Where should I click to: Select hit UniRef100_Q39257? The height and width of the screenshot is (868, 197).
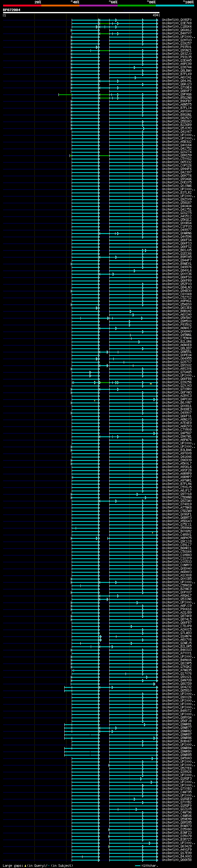177,43
